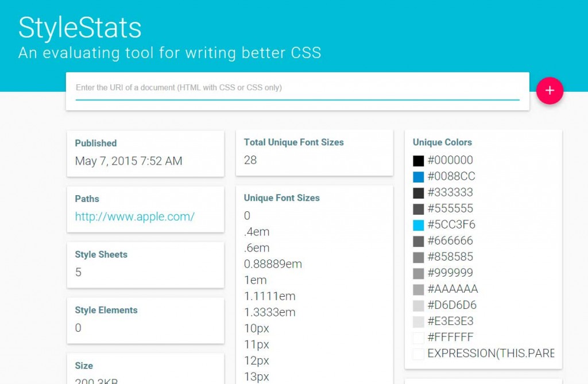588x384 pixels.
Task: Pick the #D6D6D6 light gray swatch
Action: (x=419, y=305)
